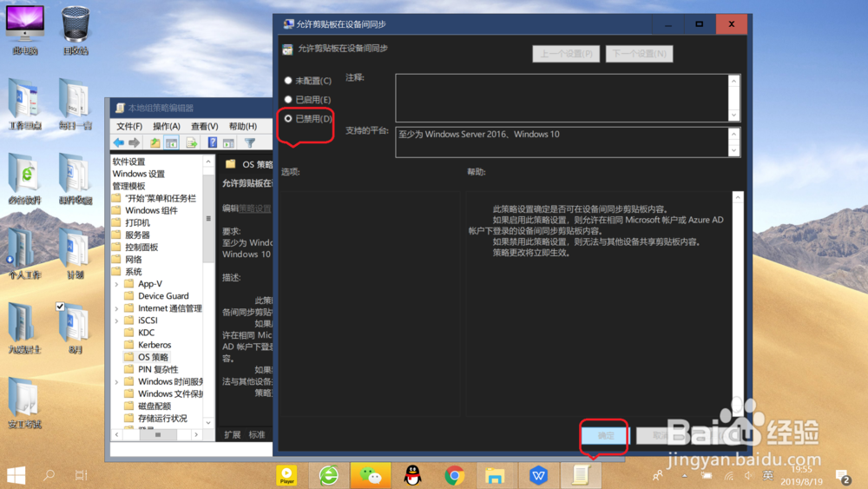This screenshot has height=489, width=868.
Task: Select the OS 策略 tree folder
Action: (147, 357)
